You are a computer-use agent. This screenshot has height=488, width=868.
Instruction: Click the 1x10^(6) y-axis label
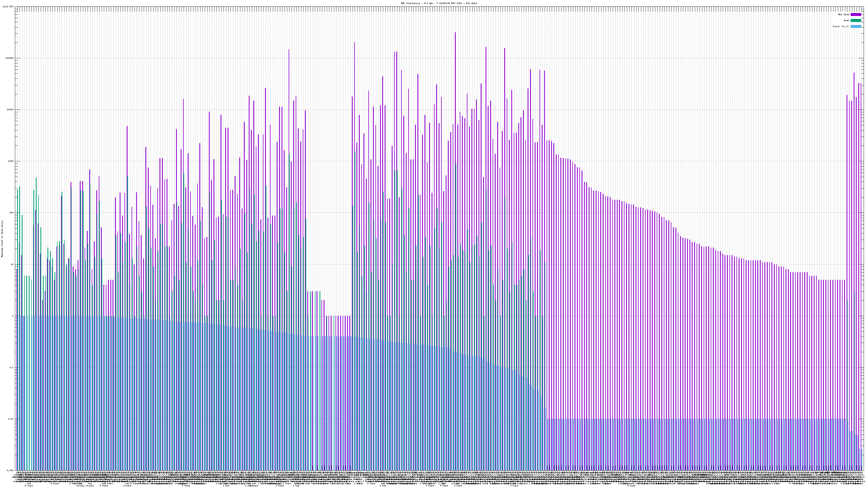pyautogui.click(x=8, y=7)
